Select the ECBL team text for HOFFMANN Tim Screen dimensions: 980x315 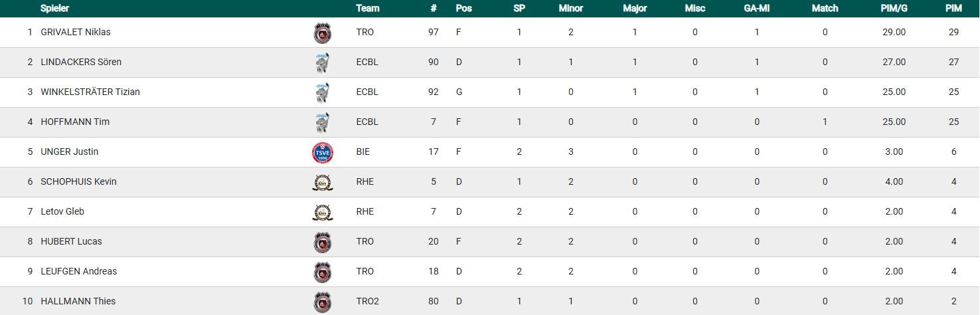click(x=367, y=122)
